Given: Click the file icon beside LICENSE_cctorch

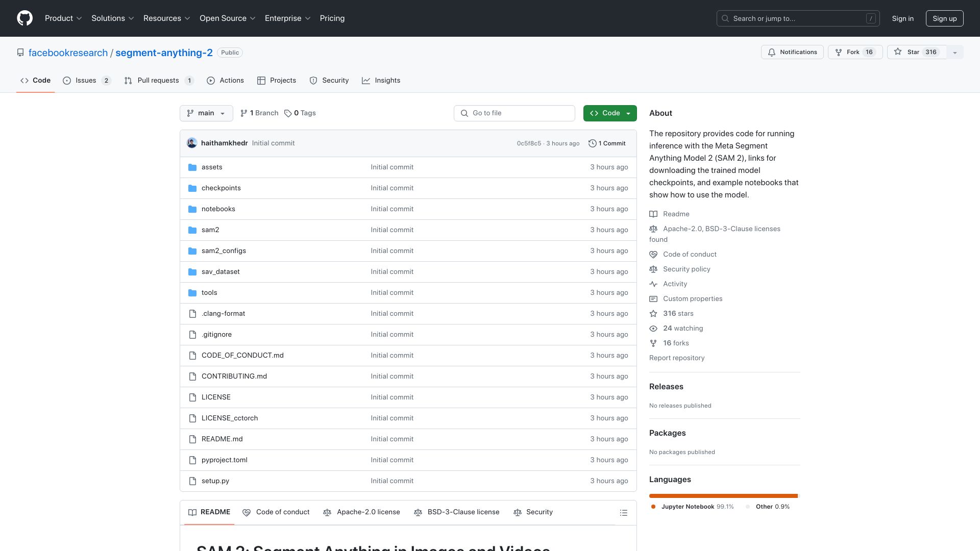Looking at the screenshot, I should tap(192, 418).
